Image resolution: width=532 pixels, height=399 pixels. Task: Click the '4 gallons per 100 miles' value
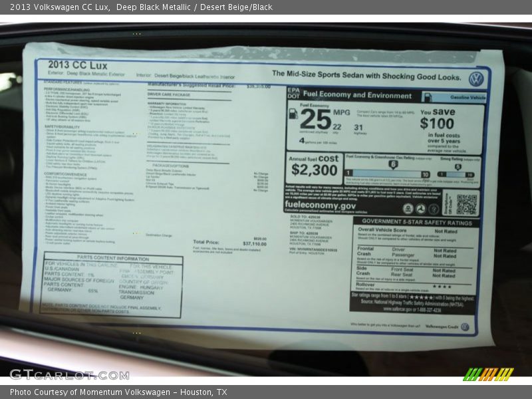tap(318, 141)
